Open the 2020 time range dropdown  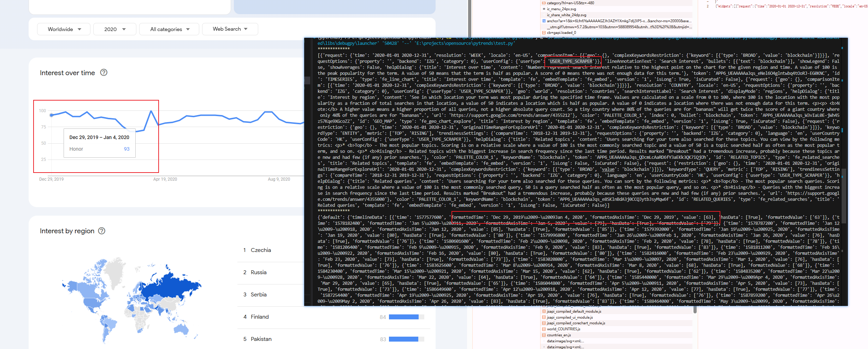point(115,29)
